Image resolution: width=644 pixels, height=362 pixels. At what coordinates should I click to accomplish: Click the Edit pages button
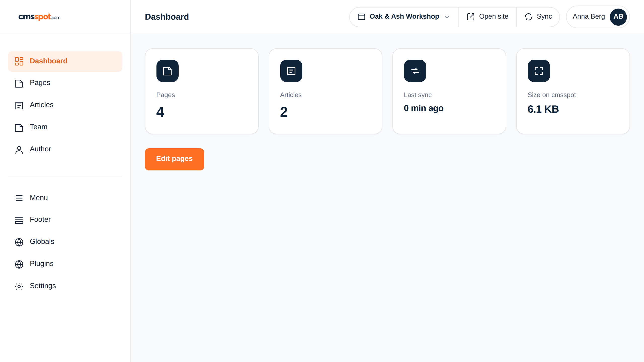(x=175, y=159)
